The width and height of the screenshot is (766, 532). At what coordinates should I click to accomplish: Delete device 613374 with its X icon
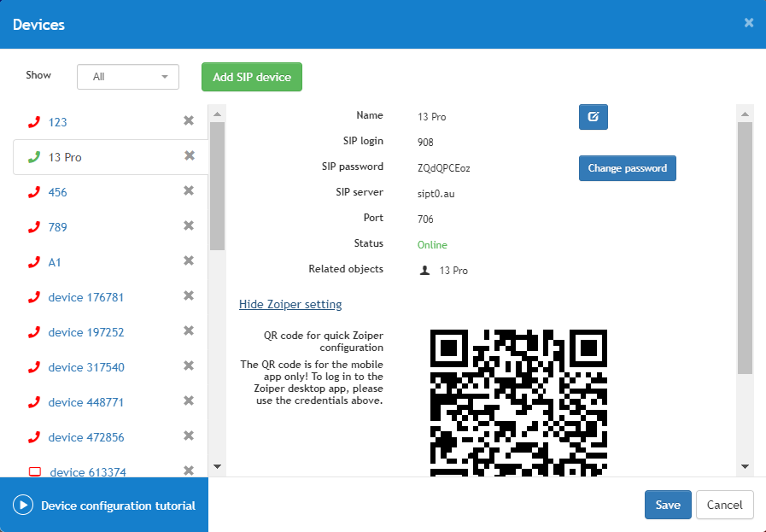click(189, 471)
